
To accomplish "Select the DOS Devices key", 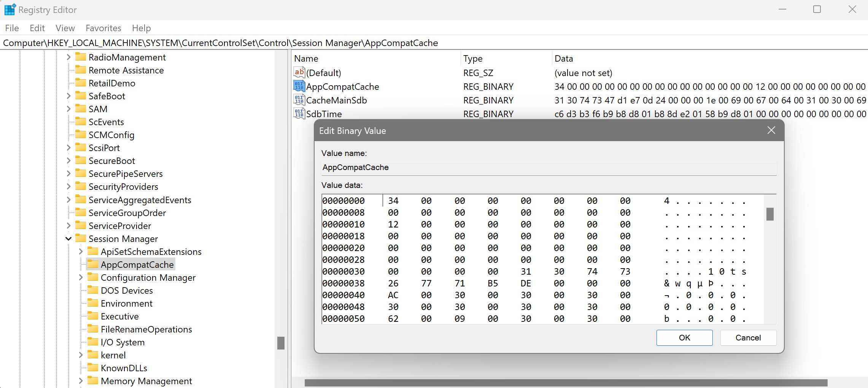I will pyautogui.click(x=127, y=290).
